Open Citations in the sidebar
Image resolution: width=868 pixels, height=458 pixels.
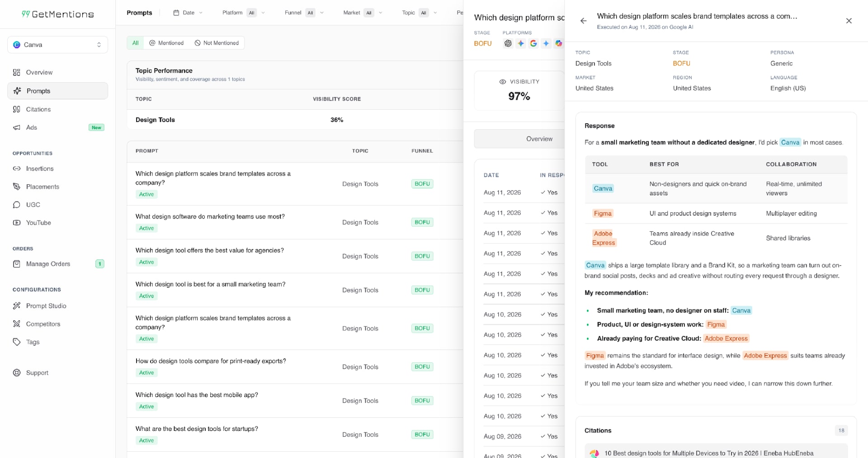pyautogui.click(x=57, y=109)
